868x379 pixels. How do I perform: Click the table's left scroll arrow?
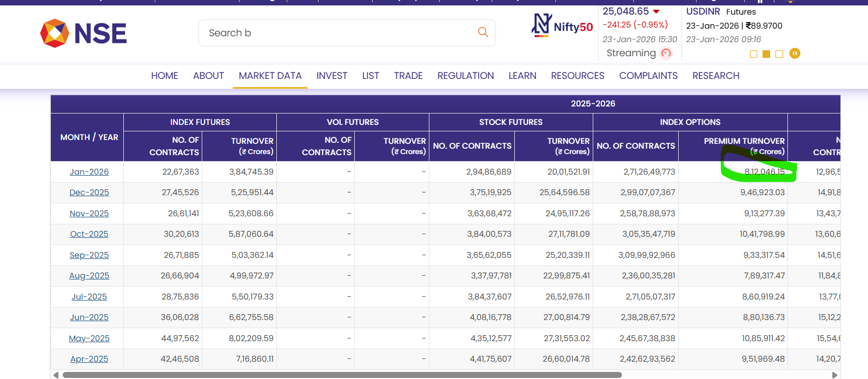click(56, 375)
